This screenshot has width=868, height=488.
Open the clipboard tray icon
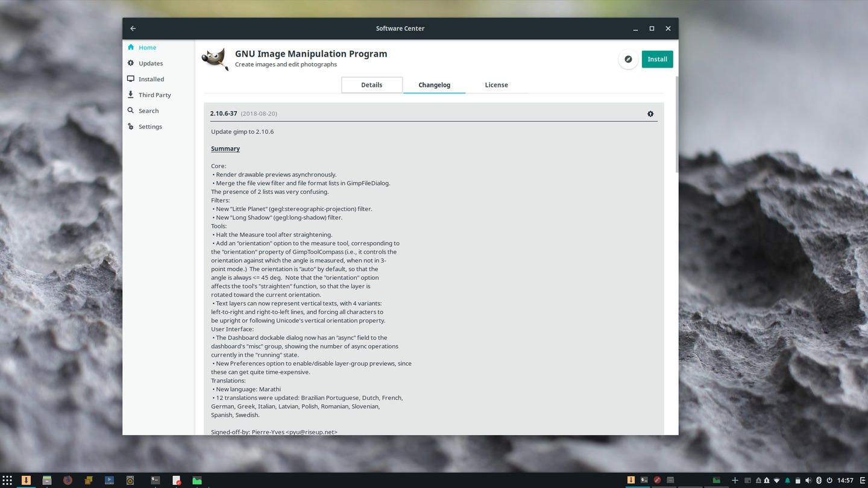click(x=798, y=480)
